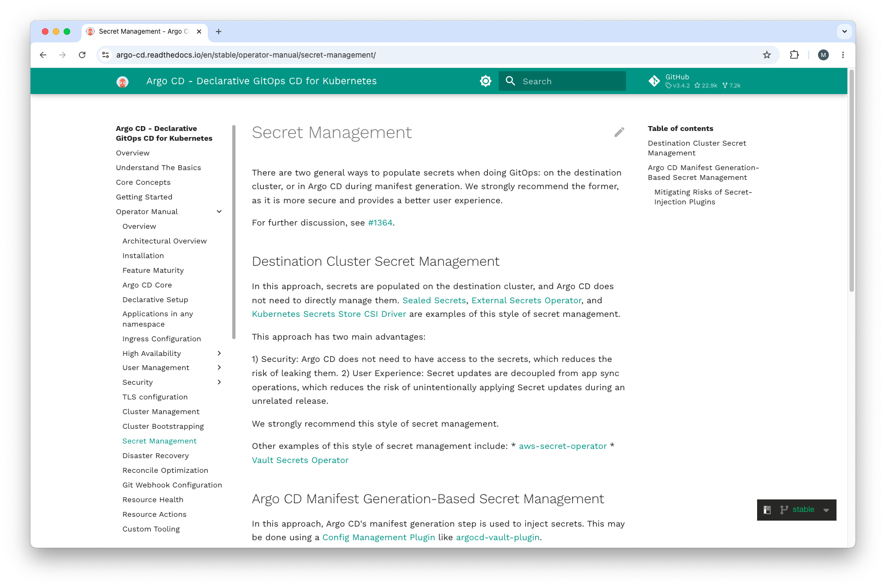
Task: Follow the #1364 issue link
Action: pyautogui.click(x=380, y=223)
